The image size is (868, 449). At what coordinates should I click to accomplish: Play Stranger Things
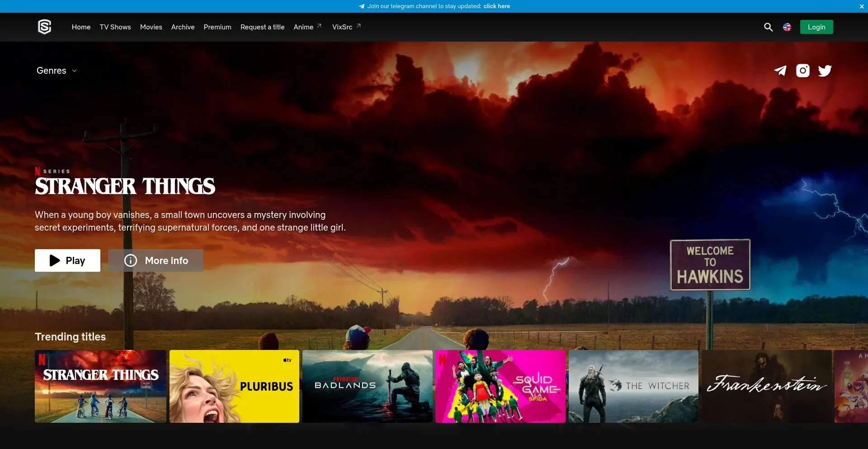[67, 260]
